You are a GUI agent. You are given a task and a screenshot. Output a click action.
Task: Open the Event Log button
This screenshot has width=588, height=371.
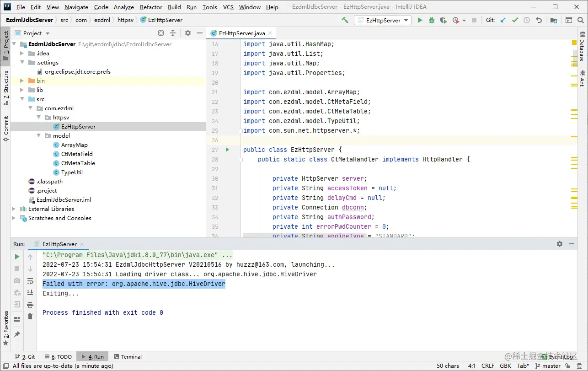coord(559,356)
